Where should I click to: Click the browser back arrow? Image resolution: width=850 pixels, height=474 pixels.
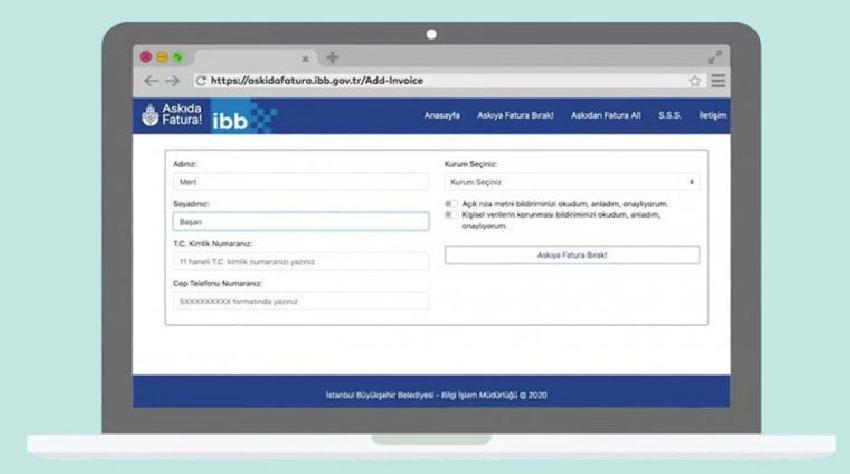[x=150, y=81]
